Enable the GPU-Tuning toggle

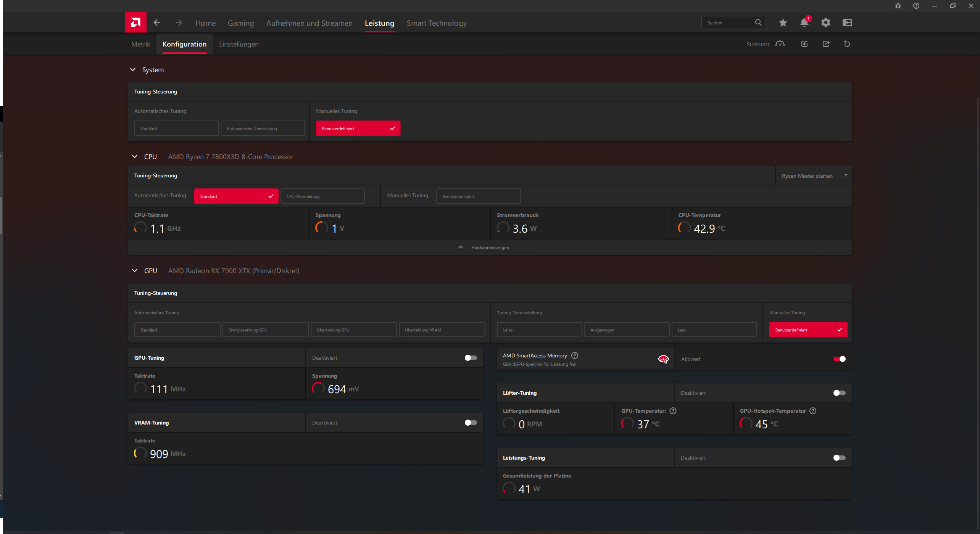click(x=471, y=358)
